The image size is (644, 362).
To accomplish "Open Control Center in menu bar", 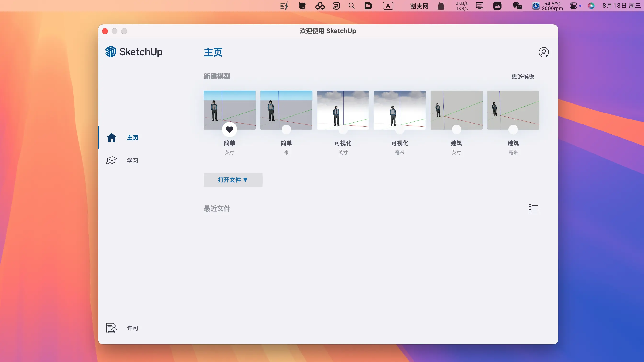I will 574,6.
